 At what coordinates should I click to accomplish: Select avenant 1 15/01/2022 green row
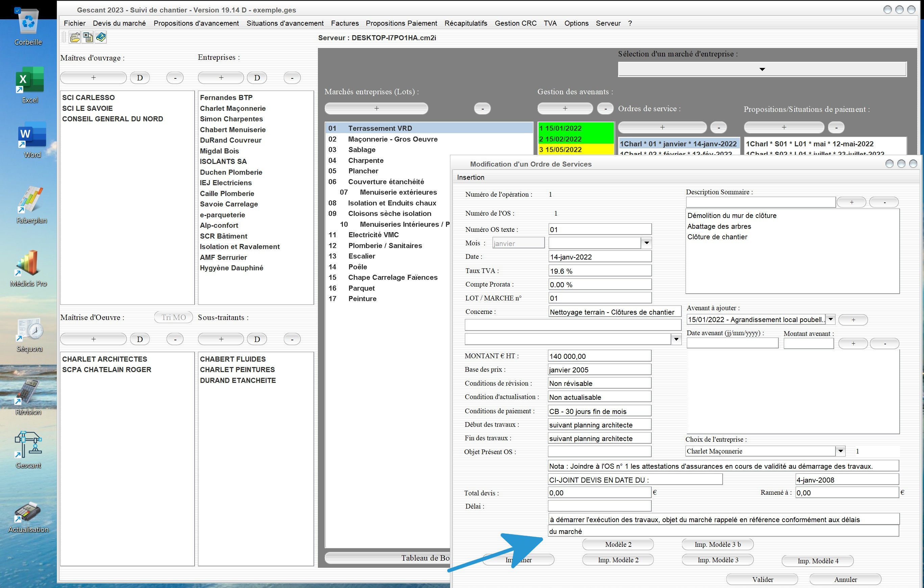(576, 128)
